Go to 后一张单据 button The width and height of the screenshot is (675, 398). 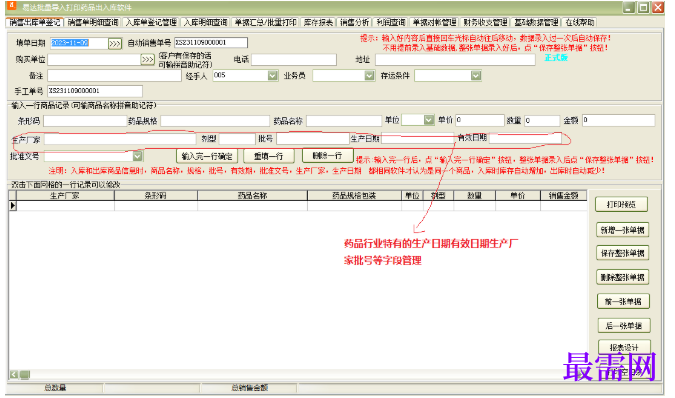[x=624, y=325]
